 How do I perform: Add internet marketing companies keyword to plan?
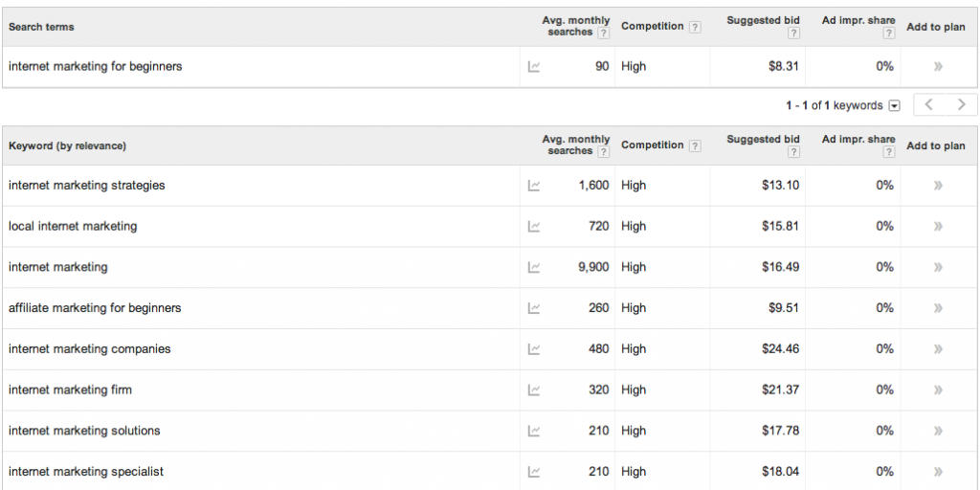click(x=938, y=348)
